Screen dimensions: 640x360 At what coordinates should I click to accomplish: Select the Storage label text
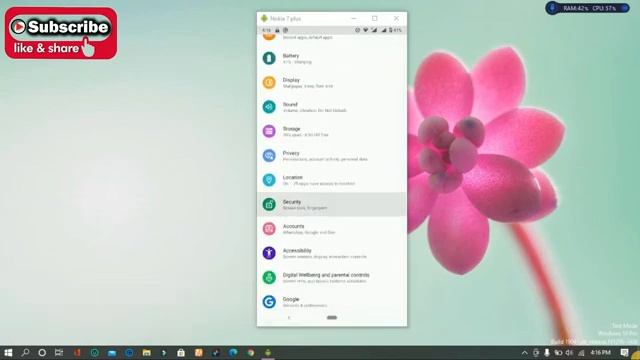tap(291, 129)
